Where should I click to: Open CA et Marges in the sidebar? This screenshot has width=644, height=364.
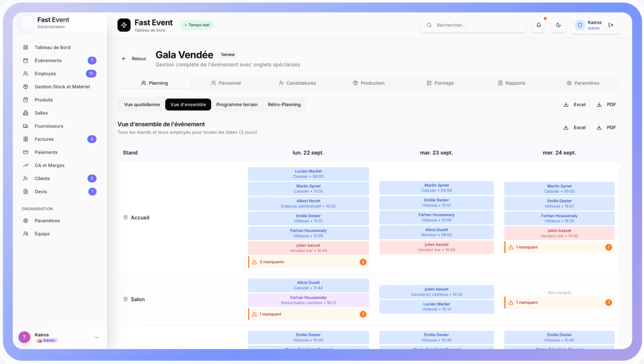click(x=60, y=165)
